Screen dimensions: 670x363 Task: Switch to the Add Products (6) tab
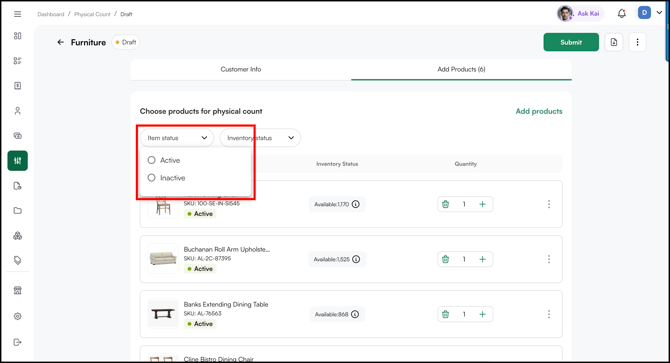point(461,69)
